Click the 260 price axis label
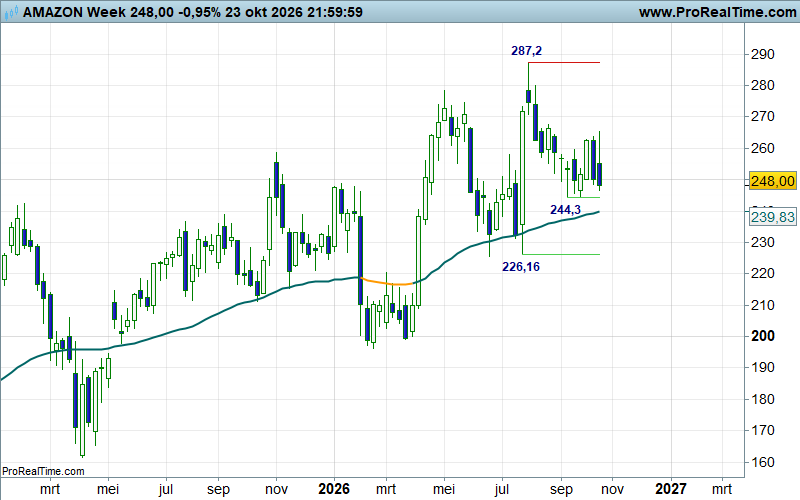This screenshot has width=800, height=500. pos(762,148)
